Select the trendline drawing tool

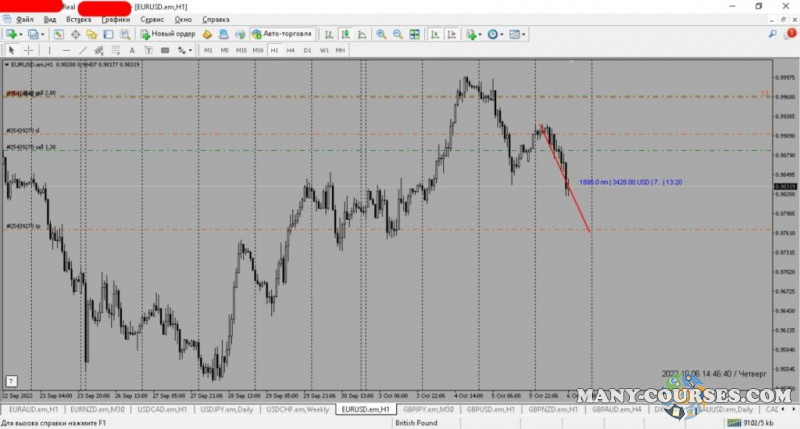click(x=83, y=49)
